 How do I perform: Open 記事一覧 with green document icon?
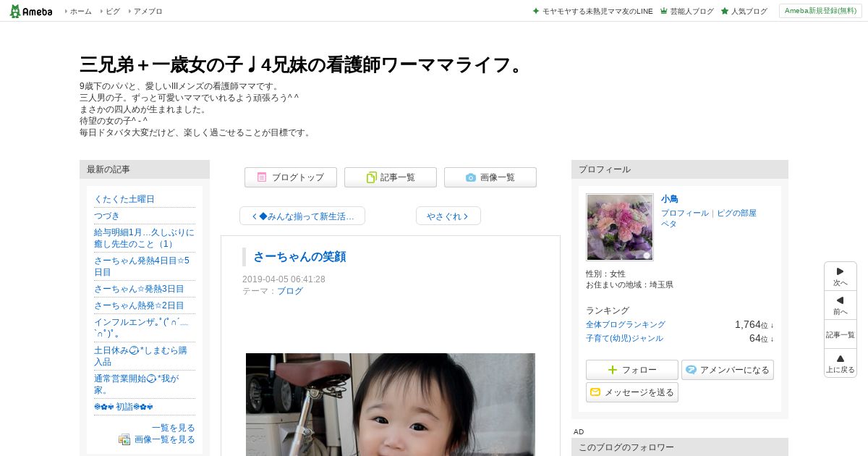[391, 177]
